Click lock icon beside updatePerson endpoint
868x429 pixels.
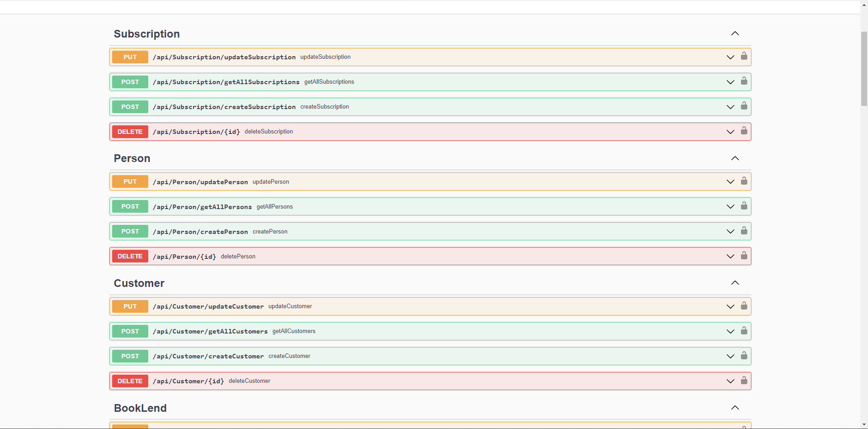tap(744, 181)
